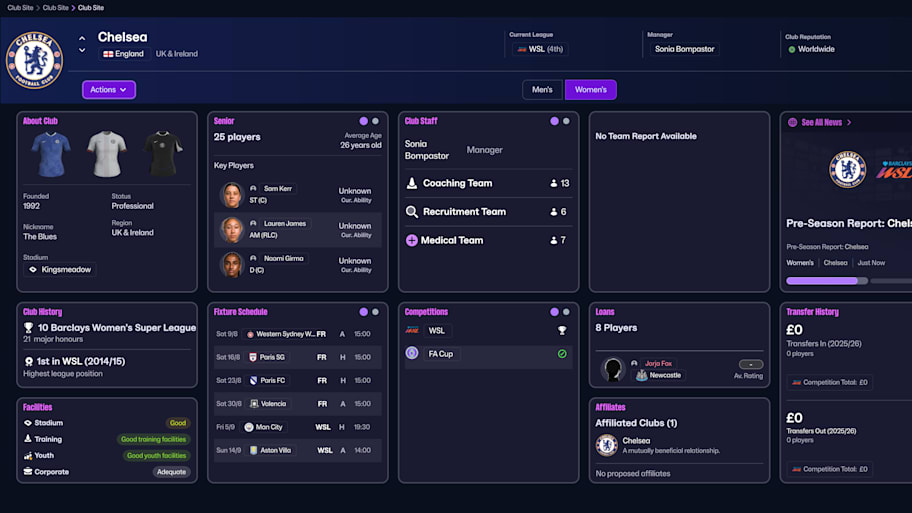Click the Stadium facilities icon
Screen dimensions: 912x513
28,423
